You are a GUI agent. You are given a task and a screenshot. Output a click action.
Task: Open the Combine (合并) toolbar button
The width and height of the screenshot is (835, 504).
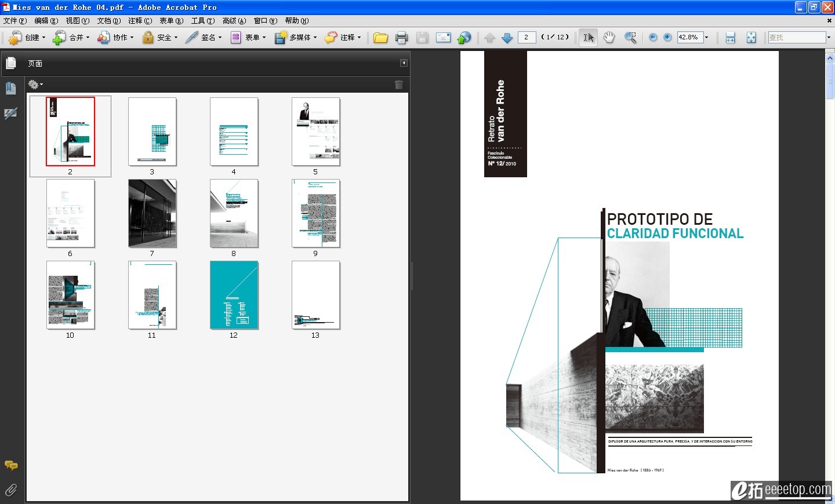coord(71,37)
